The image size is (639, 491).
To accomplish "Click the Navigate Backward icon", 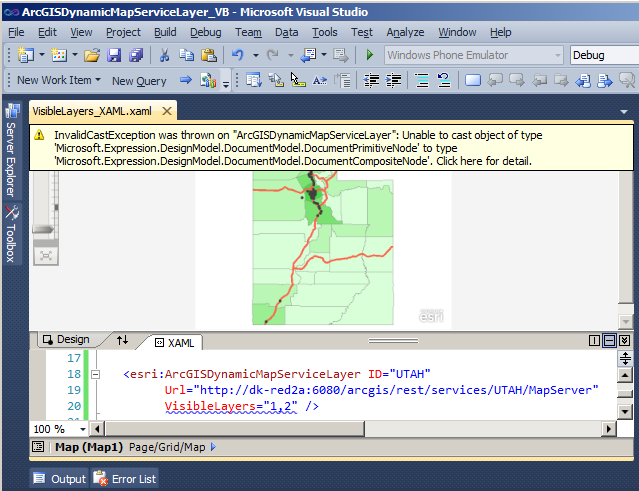I will pyautogui.click(x=308, y=55).
